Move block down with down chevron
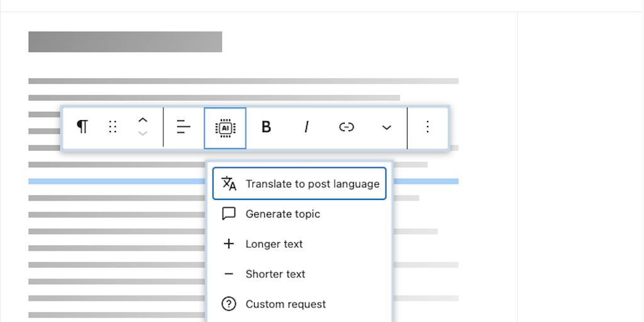 coord(143,134)
